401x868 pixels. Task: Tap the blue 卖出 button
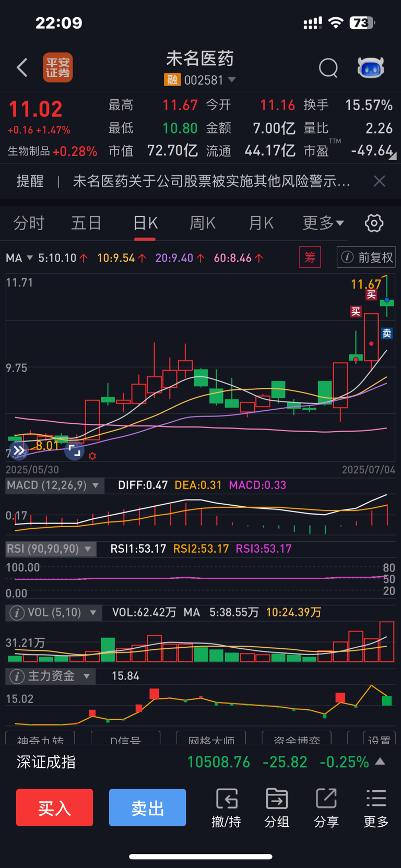click(147, 807)
